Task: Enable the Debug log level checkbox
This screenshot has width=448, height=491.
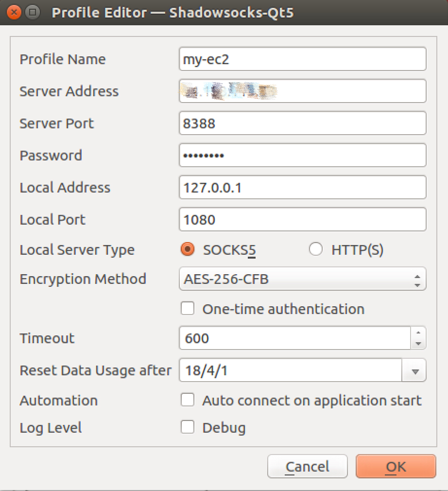Action: point(188,427)
